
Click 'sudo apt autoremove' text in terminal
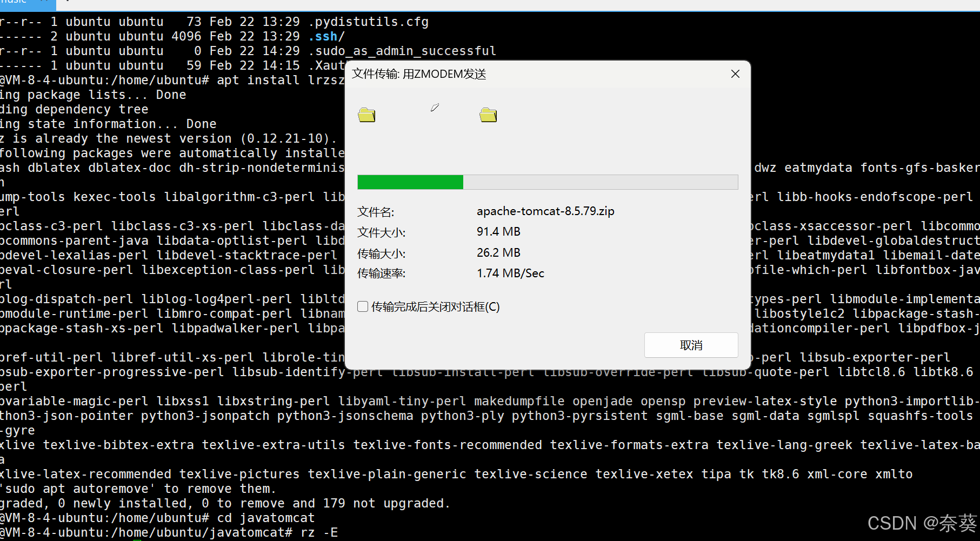tap(77, 489)
